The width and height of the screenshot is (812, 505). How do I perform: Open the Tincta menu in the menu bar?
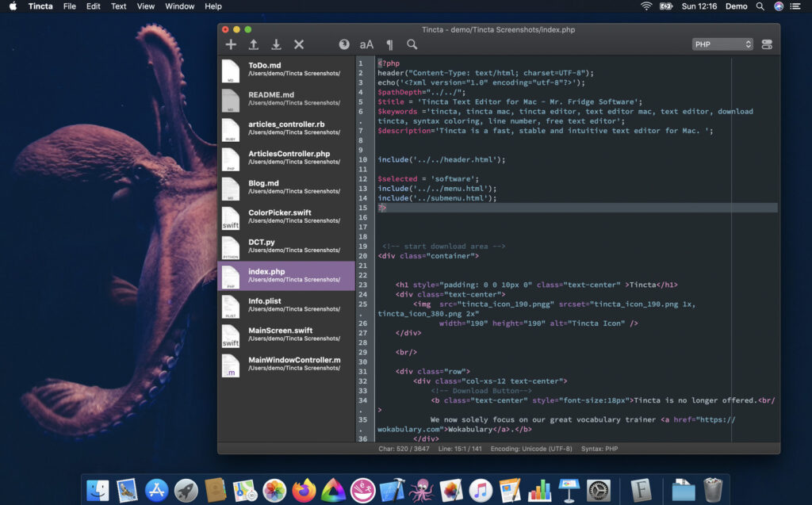point(40,6)
